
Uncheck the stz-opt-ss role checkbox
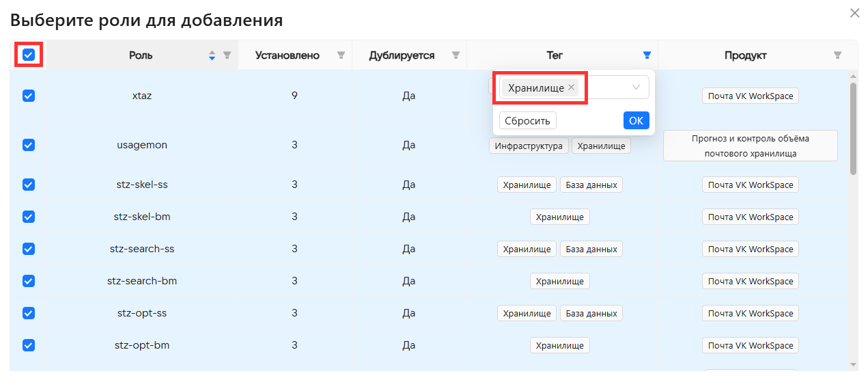point(29,313)
